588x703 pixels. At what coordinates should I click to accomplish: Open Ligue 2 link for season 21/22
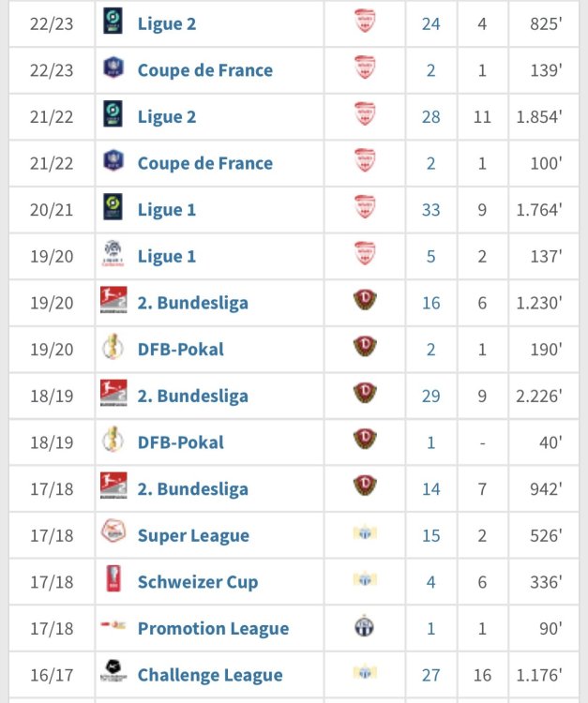[167, 116]
